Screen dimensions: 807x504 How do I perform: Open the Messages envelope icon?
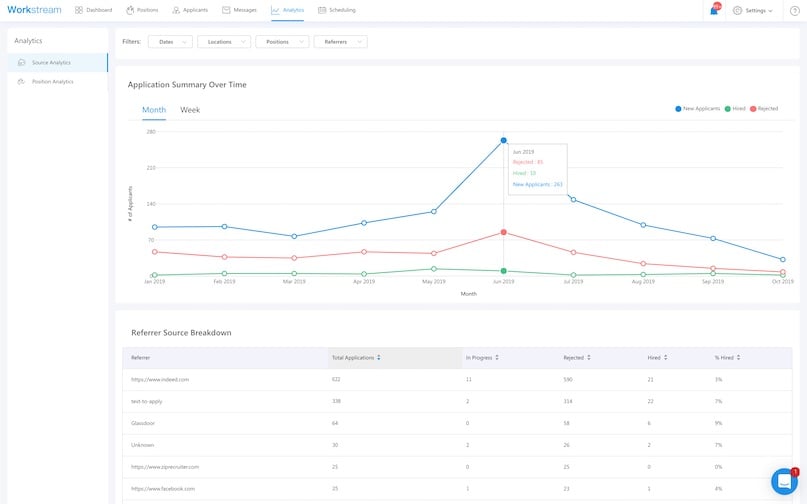click(x=227, y=10)
